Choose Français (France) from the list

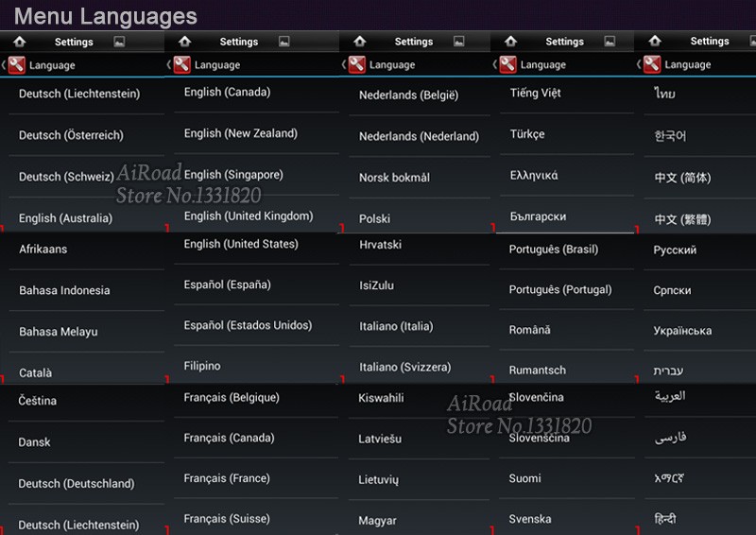(227, 478)
